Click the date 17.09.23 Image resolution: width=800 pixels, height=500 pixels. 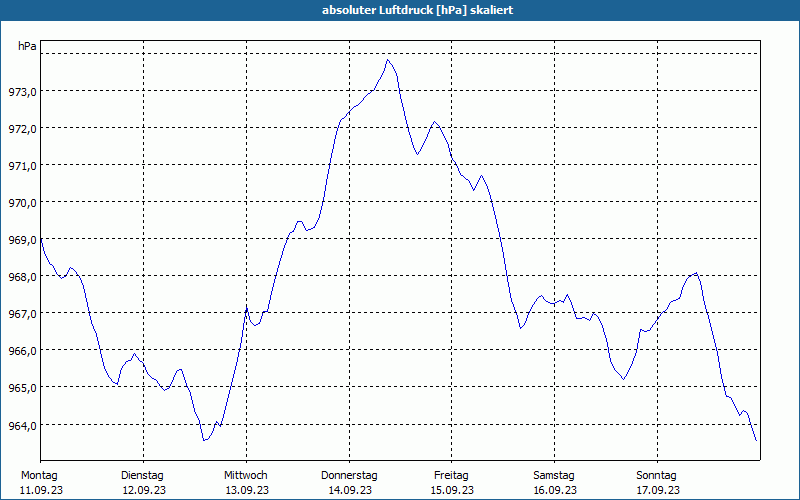pos(658,490)
